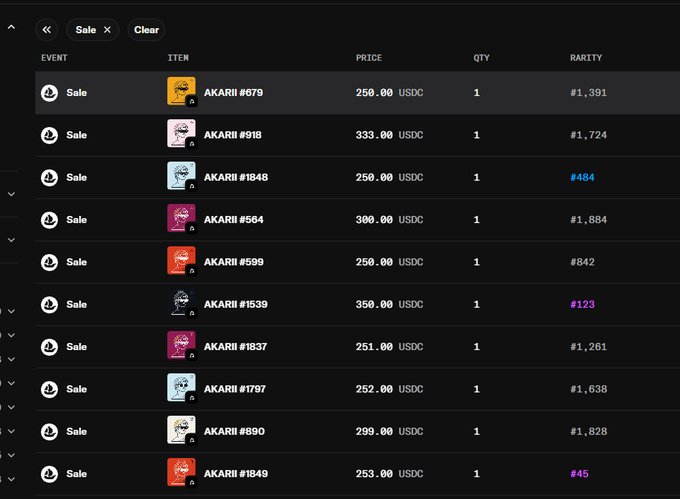Screen dimensions: 680x499
Task: Open the AKARII #918 pink thumbnail
Action: tap(181, 134)
